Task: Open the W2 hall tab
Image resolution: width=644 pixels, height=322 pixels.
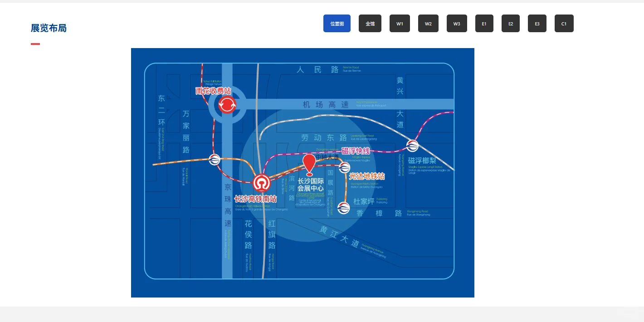Action: click(x=428, y=24)
